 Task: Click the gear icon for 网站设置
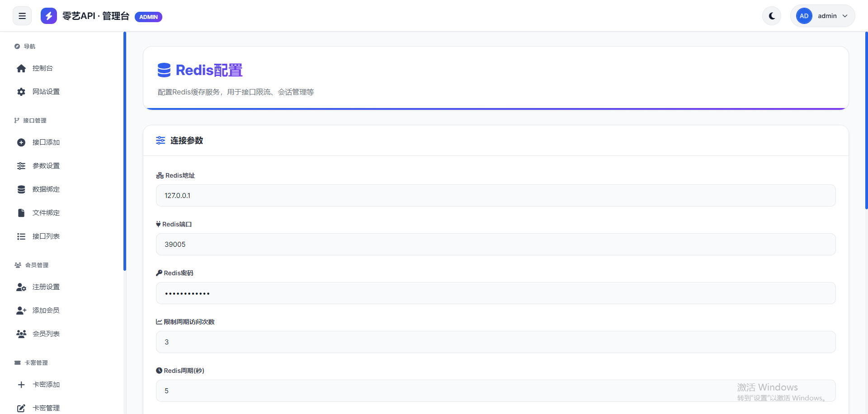[x=21, y=92]
